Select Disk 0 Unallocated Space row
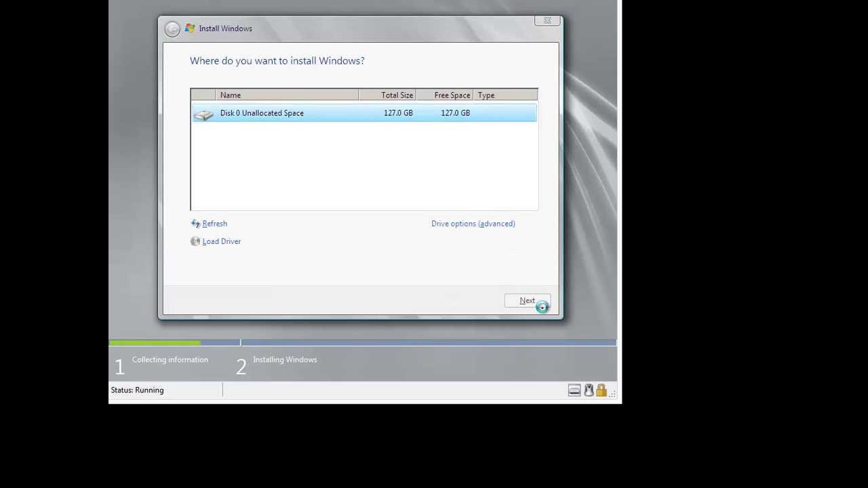Viewport: 868px width, 488px height. click(x=364, y=113)
